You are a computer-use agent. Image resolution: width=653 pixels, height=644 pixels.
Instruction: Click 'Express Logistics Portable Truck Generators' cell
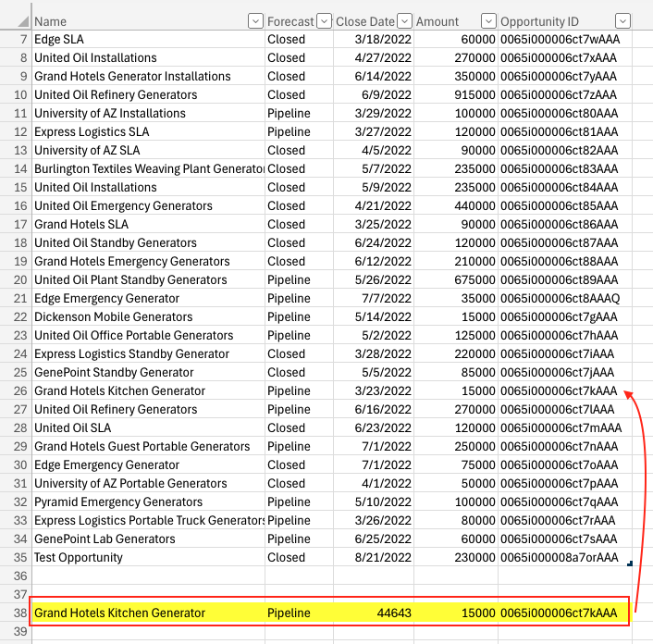(x=148, y=520)
